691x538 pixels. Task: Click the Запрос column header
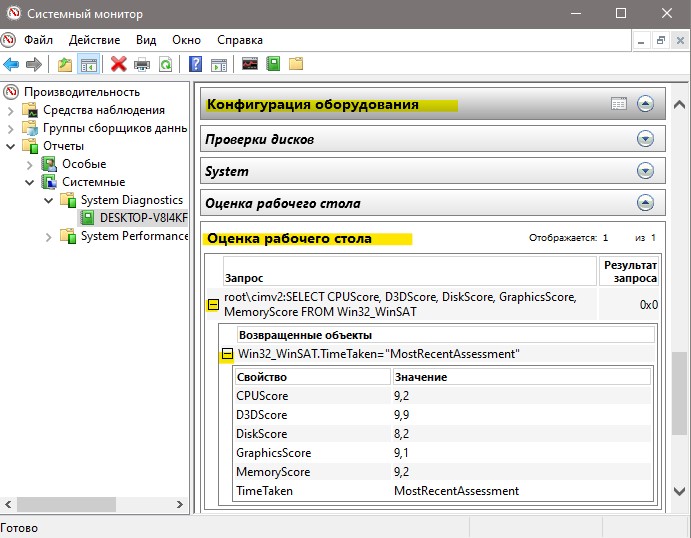[410, 271]
